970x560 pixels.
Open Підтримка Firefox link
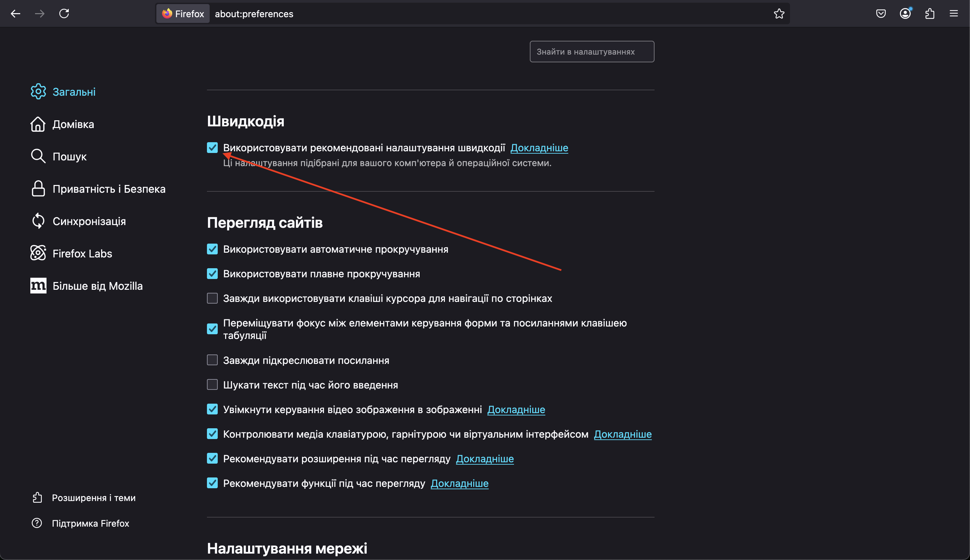(90, 524)
